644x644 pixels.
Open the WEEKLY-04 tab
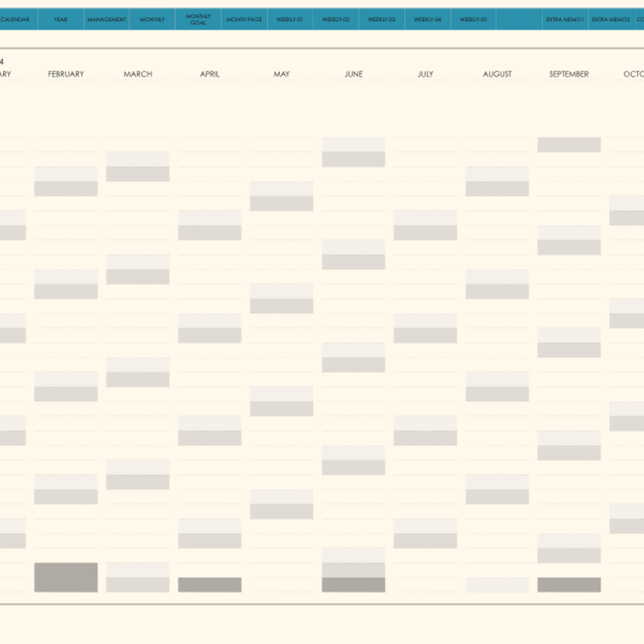click(428, 20)
